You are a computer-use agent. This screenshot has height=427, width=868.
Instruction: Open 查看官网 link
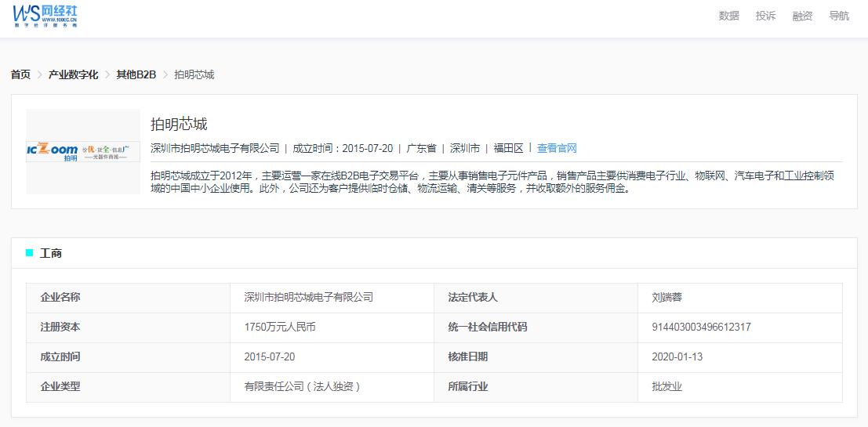(x=557, y=148)
